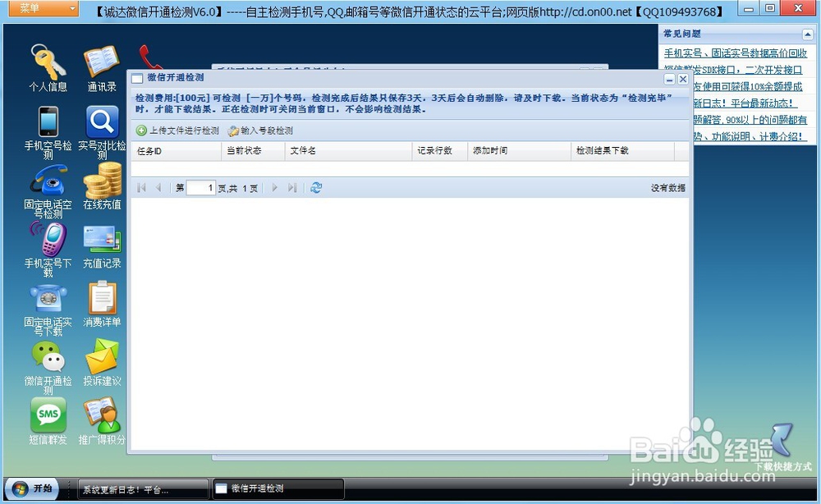
Task: Click 检测结果下载 column header
Action: [622, 151]
